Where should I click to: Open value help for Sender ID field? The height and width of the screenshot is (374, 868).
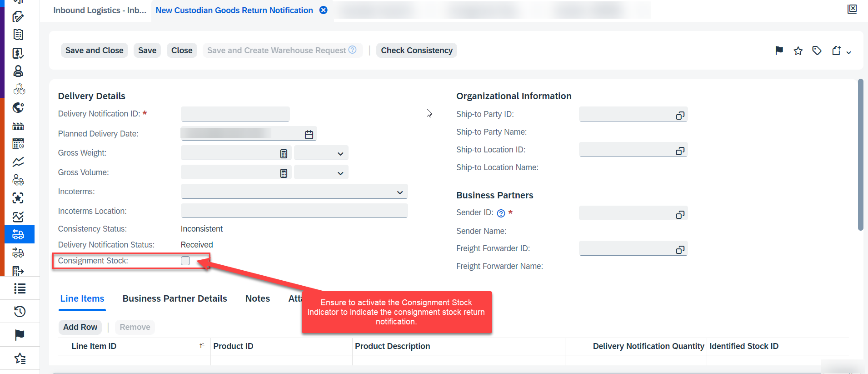click(680, 214)
